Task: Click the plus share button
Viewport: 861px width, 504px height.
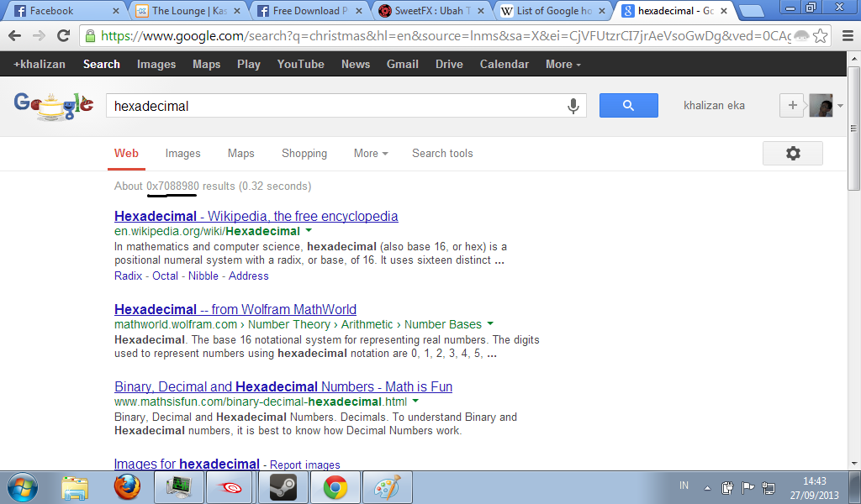Action: 792,105
